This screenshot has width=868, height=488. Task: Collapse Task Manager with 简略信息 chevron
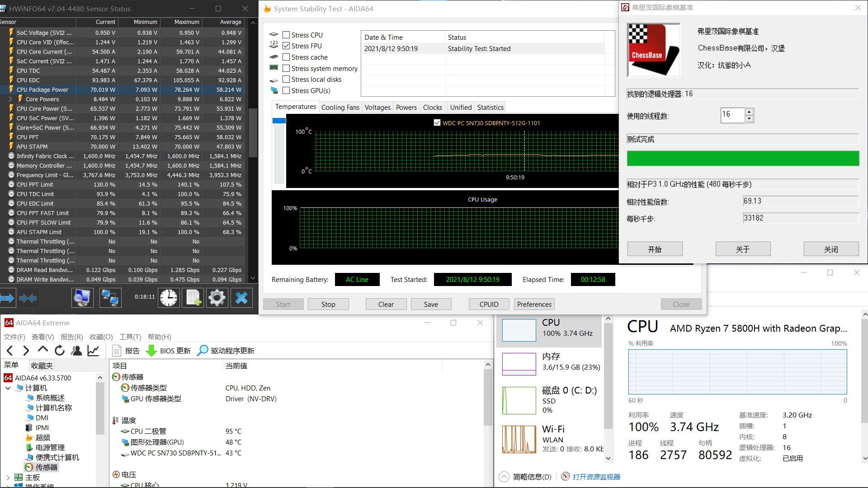pos(504,477)
